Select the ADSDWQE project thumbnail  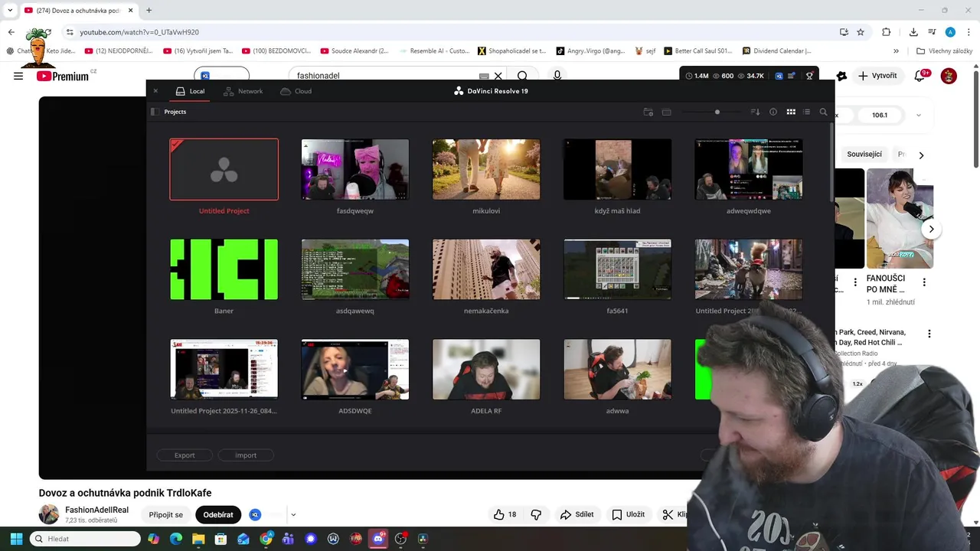point(355,370)
